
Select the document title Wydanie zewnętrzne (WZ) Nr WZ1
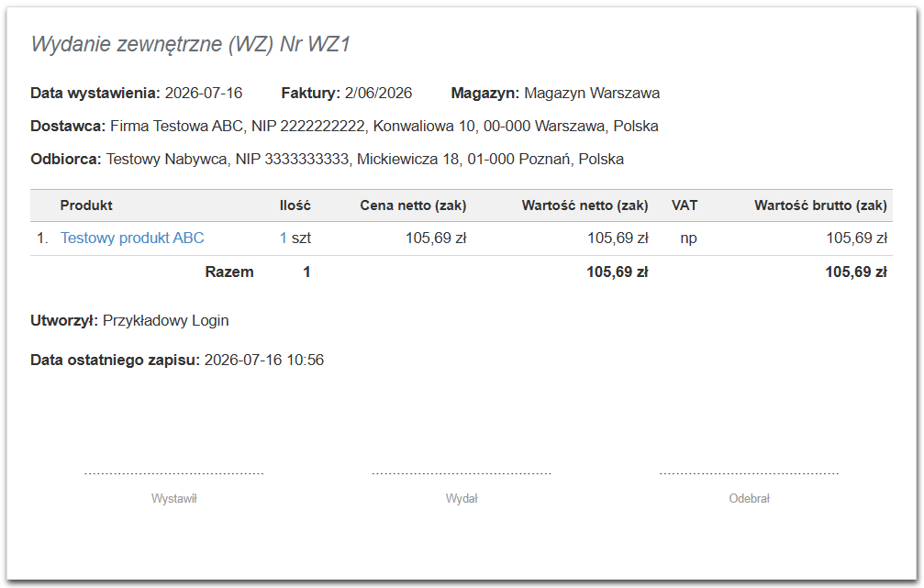pos(190,44)
